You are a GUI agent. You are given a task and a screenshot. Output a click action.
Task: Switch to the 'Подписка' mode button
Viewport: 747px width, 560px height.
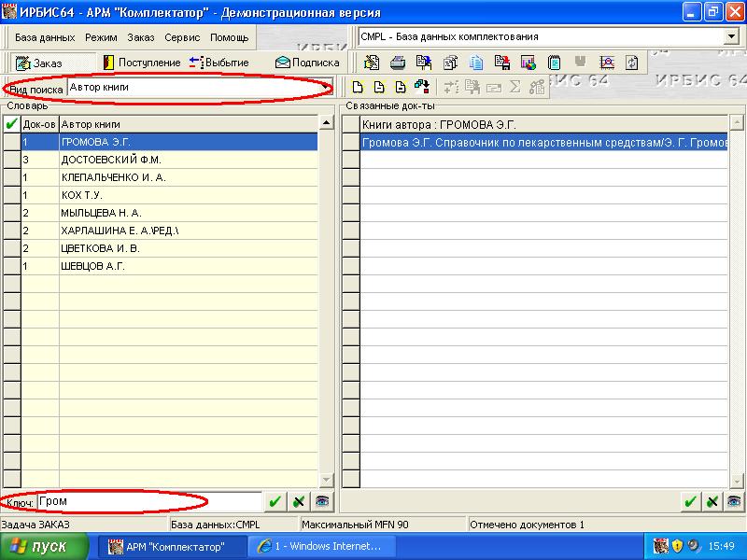pos(307,63)
